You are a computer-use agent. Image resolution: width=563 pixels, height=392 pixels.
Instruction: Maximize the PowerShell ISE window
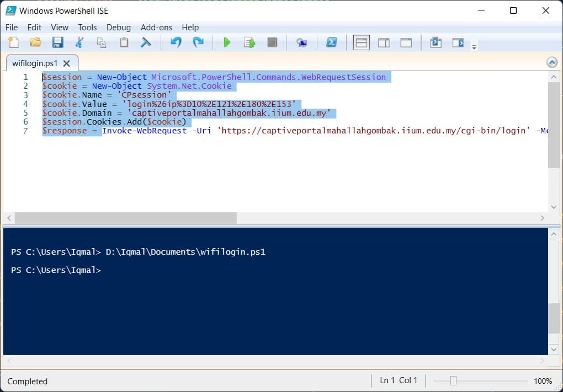513,10
